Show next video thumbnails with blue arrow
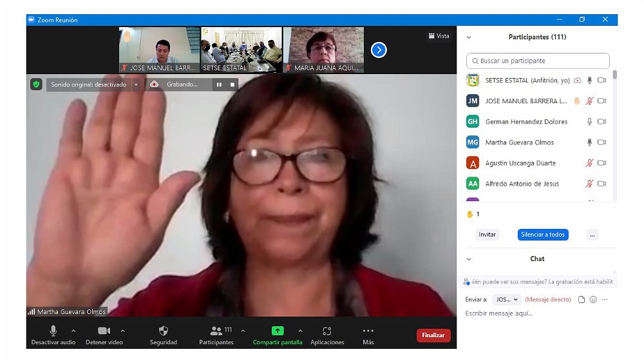Viewport: 644px width, 363px height. coord(379,50)
